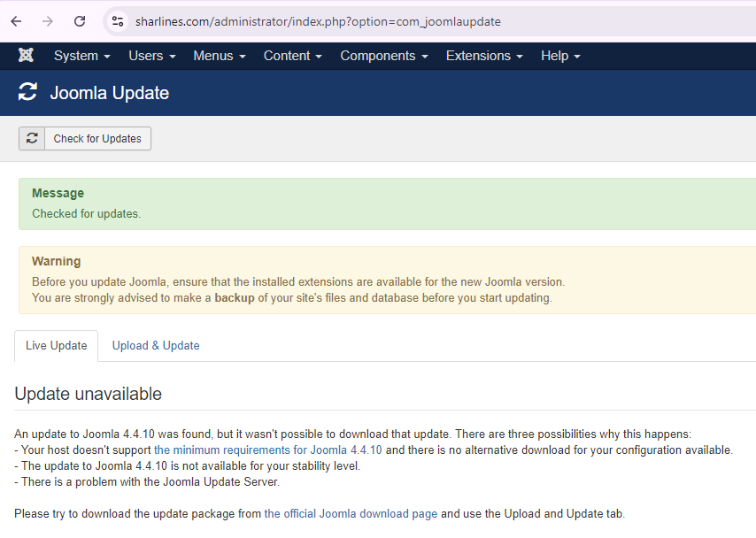Select the Live Update tab

coord(57,346)
